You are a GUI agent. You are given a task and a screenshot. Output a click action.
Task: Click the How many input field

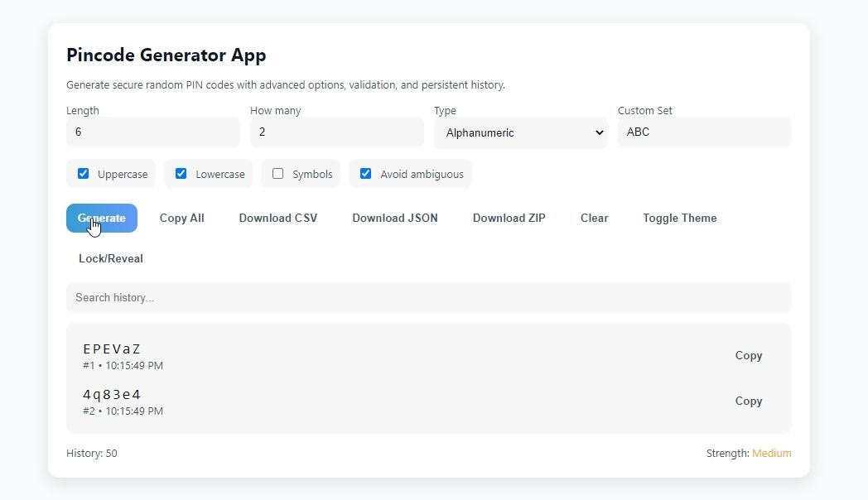click(x=336, y=132)
